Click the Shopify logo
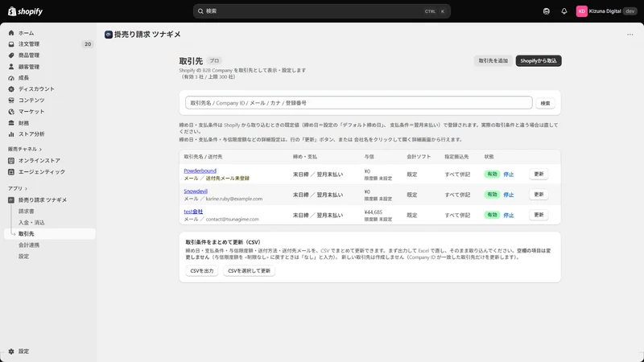 point(26,11)
